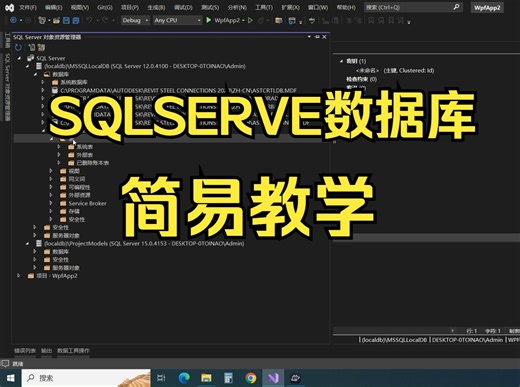Click the folder icon right of the WpfApp2 run button
Viewport: 520px width, 387px height.
click(x=279, y=21)
